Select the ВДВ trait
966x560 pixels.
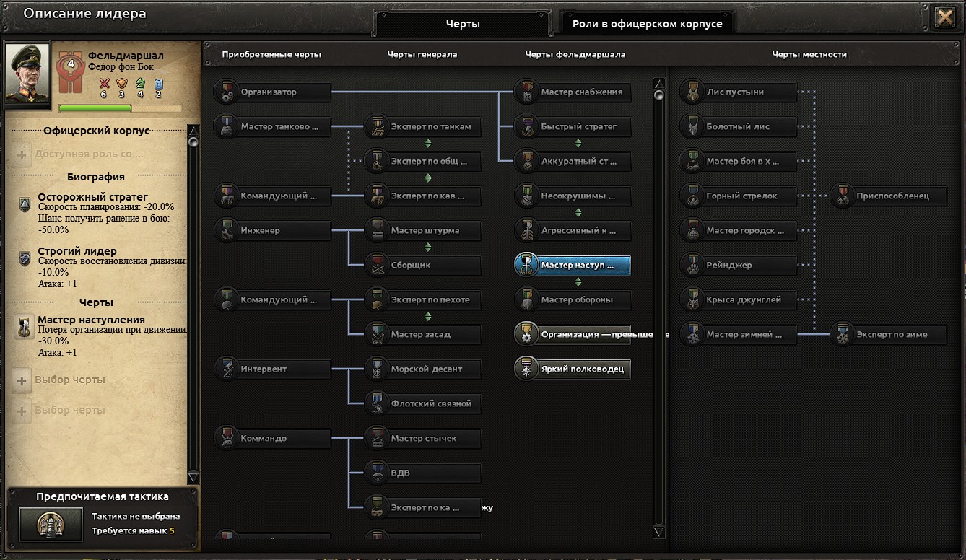click(x=423, y=473)
